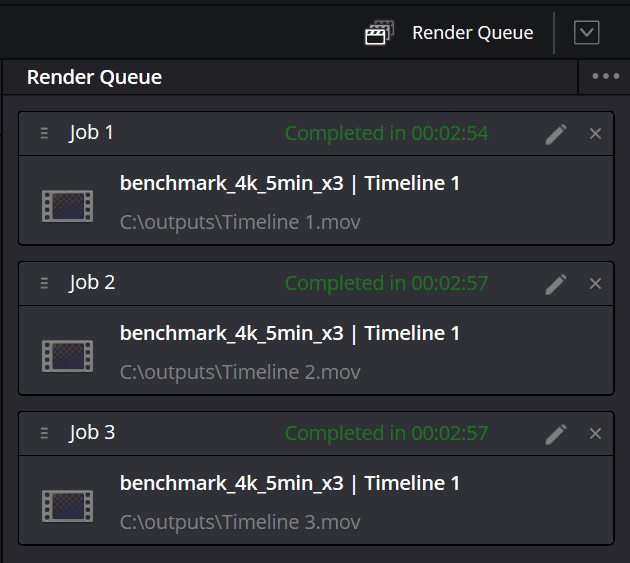Open output path Timeline 1.mov
The height and width of the screenshot is (563, 630).
tap(240, 222)
